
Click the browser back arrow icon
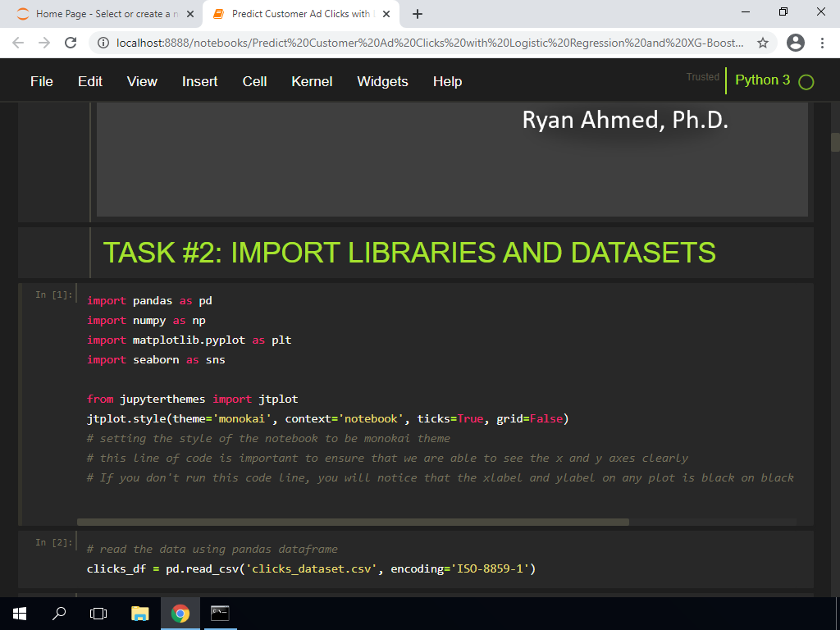(18, 43)
